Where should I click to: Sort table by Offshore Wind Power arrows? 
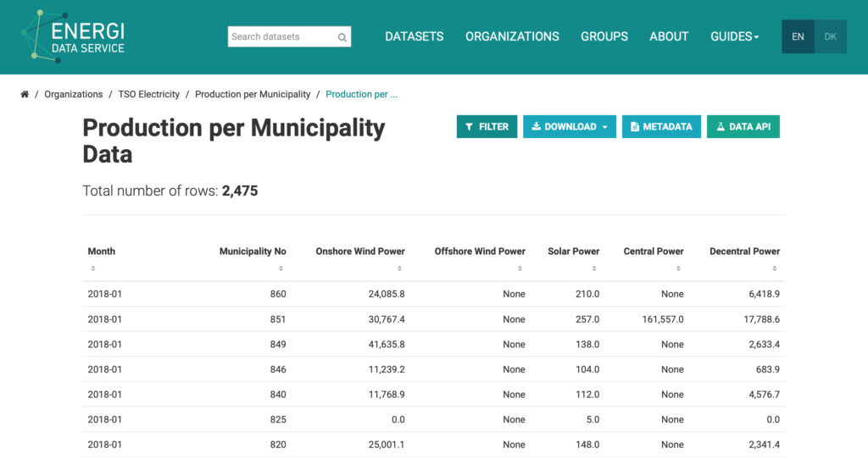(x=520, y=268)
